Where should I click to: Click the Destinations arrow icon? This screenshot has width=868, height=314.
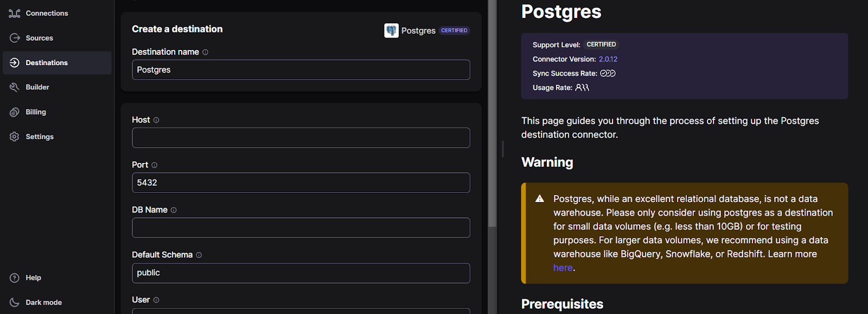pos(15,62)
